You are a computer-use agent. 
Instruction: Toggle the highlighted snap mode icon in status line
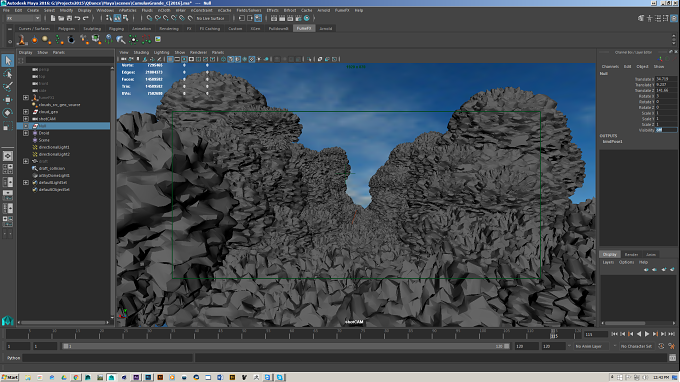[x=117, y=18]
